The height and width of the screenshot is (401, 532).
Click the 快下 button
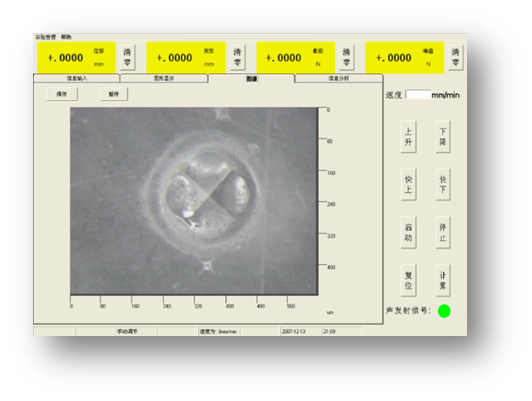pos(443,184)
